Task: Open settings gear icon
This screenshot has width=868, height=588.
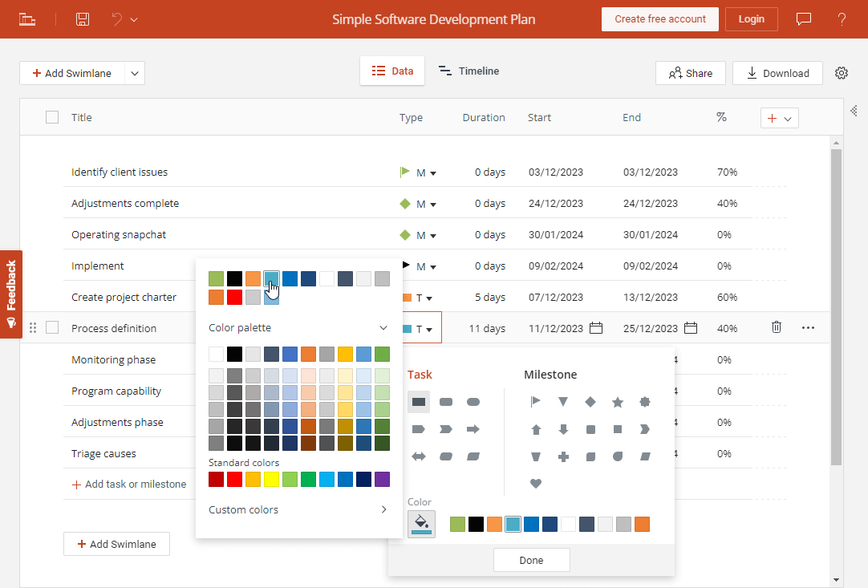Action: point(842,73)
